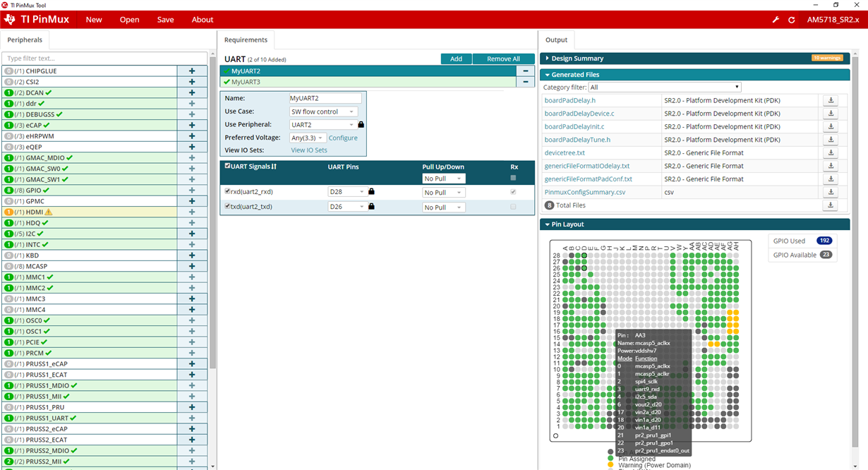Open the Use Case dropdown
This screenshot has width=868, height=470.
coord(323,112)
